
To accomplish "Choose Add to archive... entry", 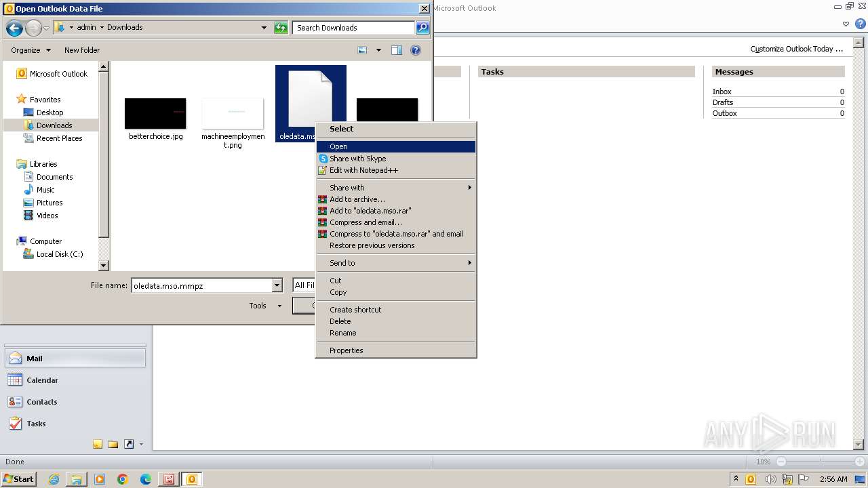I will click(x=396, y=199).
